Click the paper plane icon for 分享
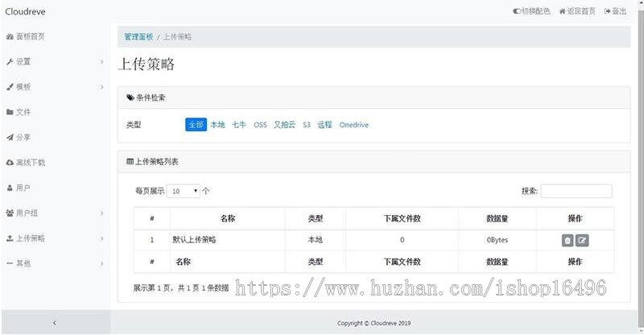644x335 pixels. [x=10, y=137]
